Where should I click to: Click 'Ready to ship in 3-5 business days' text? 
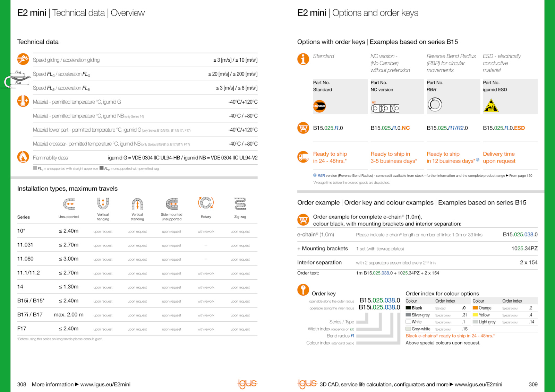click(394, 157)
